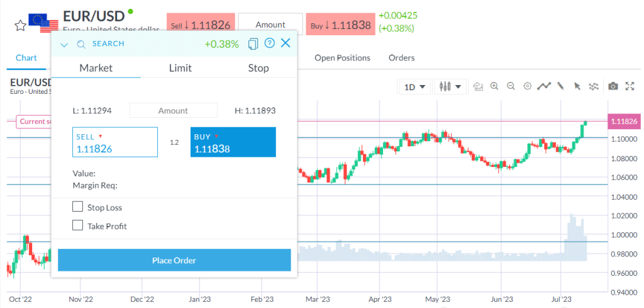Open the 1D timeframe dropdown
The width and height of the screenshot is (644, 308).
click(x=414, y=87)
